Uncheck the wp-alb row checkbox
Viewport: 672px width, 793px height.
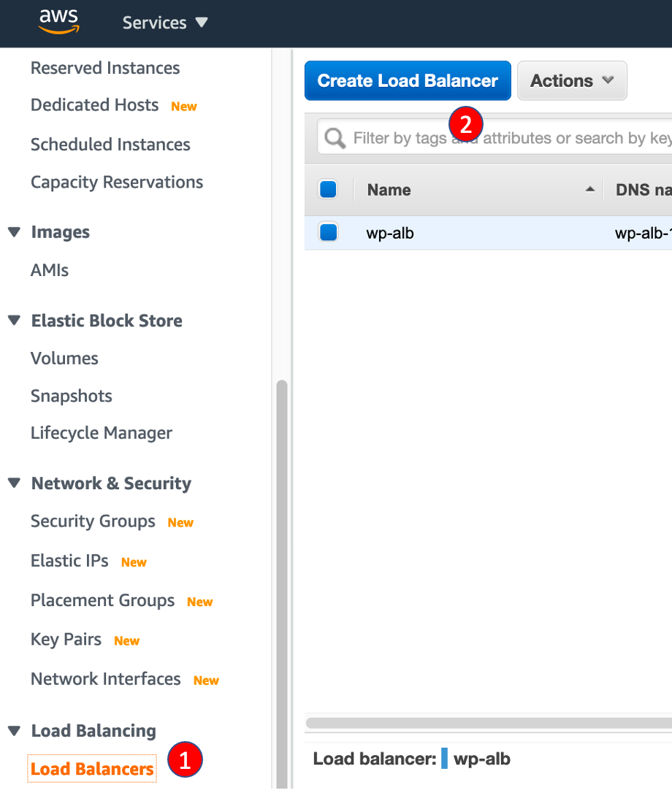point(328,233)
